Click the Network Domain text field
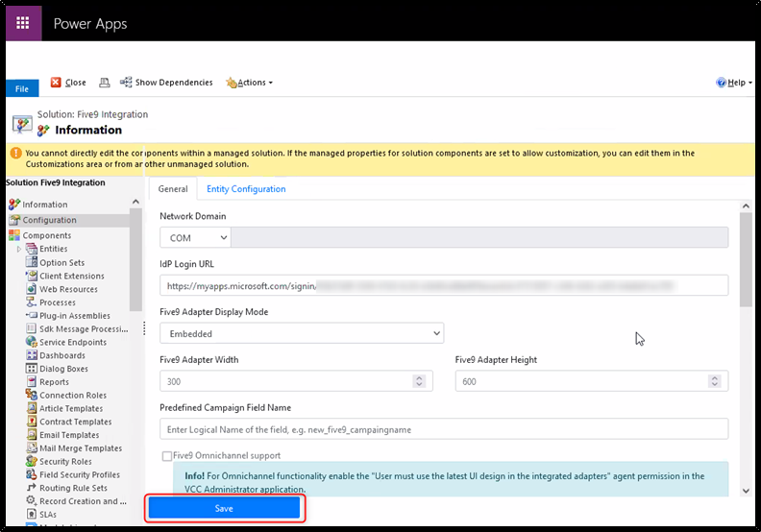 point(479,237)
